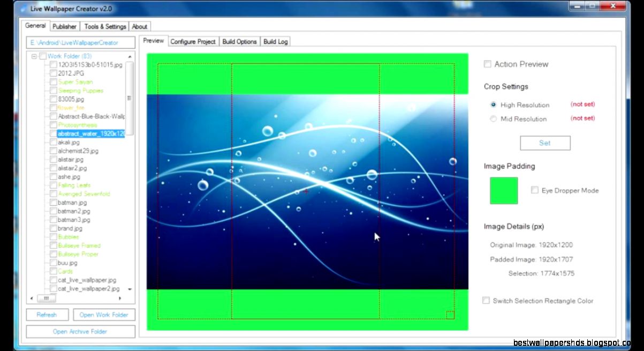
Task: Select 83005.jpg in the file tree
Action: point(71,99)
